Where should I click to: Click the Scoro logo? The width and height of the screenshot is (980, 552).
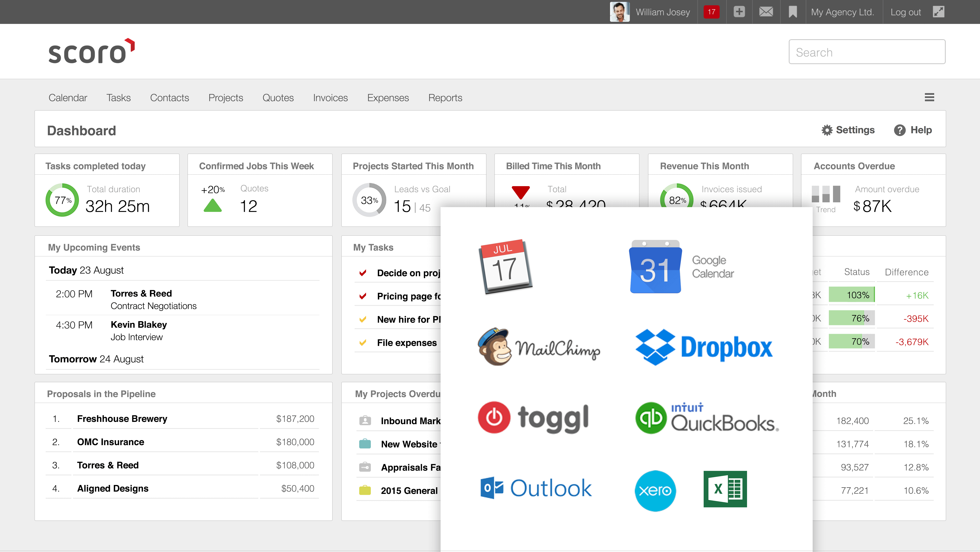point(92,51)
